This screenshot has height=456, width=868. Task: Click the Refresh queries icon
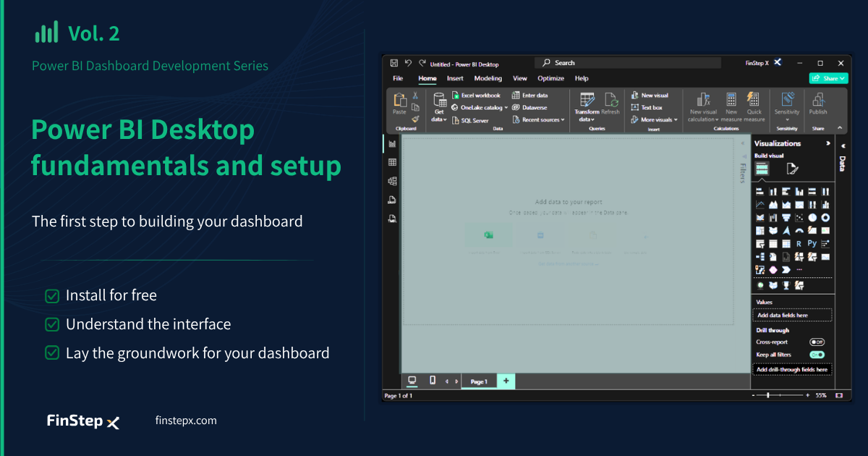(x=610, y=100)
